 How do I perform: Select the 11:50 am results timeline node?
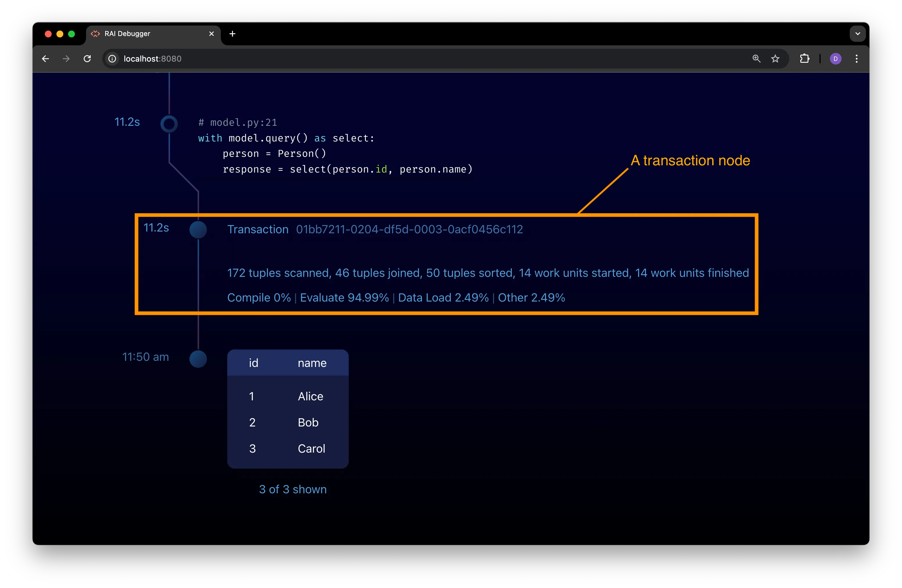pyautogui.click(x=198, y=359)
